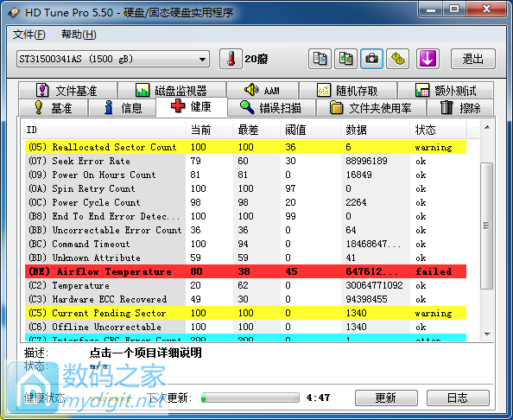Switch to the 错误扫描 tab
Image resolution: width=513 pixels, height=420 pixels.
pos(271,107)
